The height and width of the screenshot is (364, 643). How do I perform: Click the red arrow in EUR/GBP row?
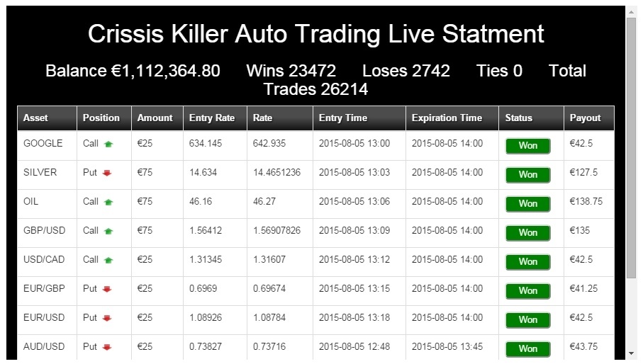click(x=107, y=289)
